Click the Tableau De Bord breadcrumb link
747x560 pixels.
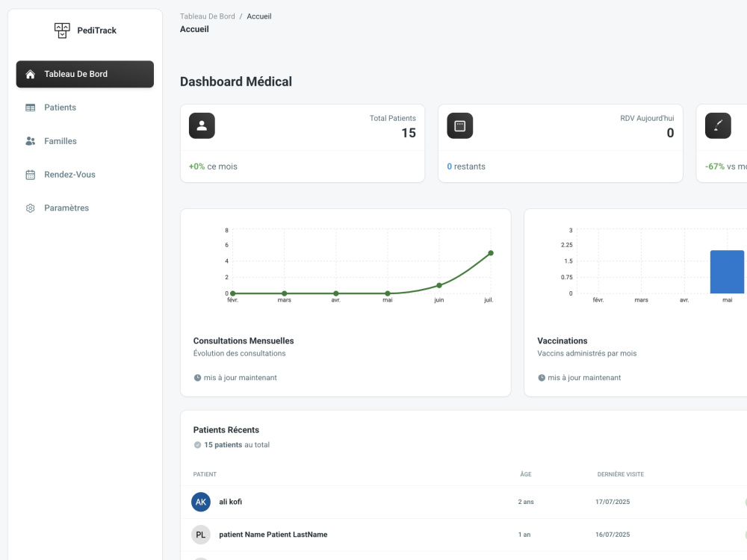(207, 16)
